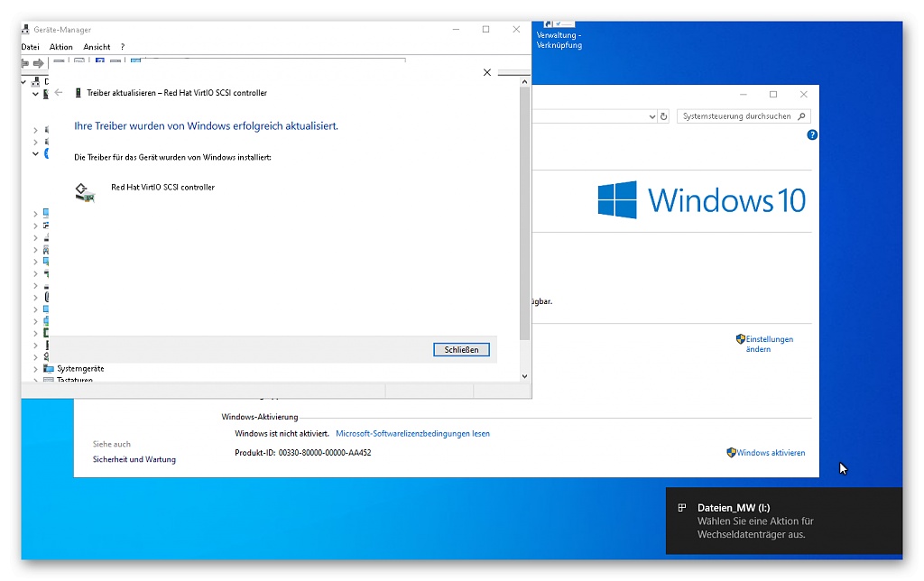
Task: Click the shield icon beside Windows aktivieren
Action: 731,453
